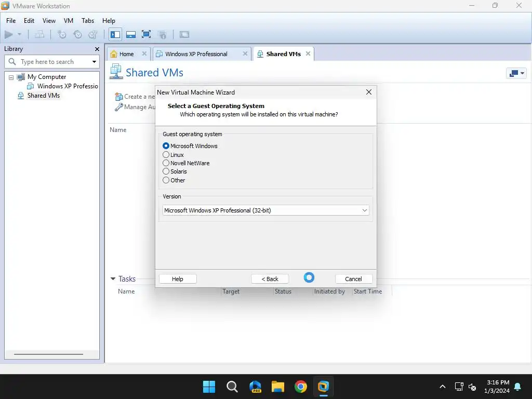Viewport: 532px width, 399px height.
Task: Click Create a new virtual machine link
Action: [x=135, y=97]
